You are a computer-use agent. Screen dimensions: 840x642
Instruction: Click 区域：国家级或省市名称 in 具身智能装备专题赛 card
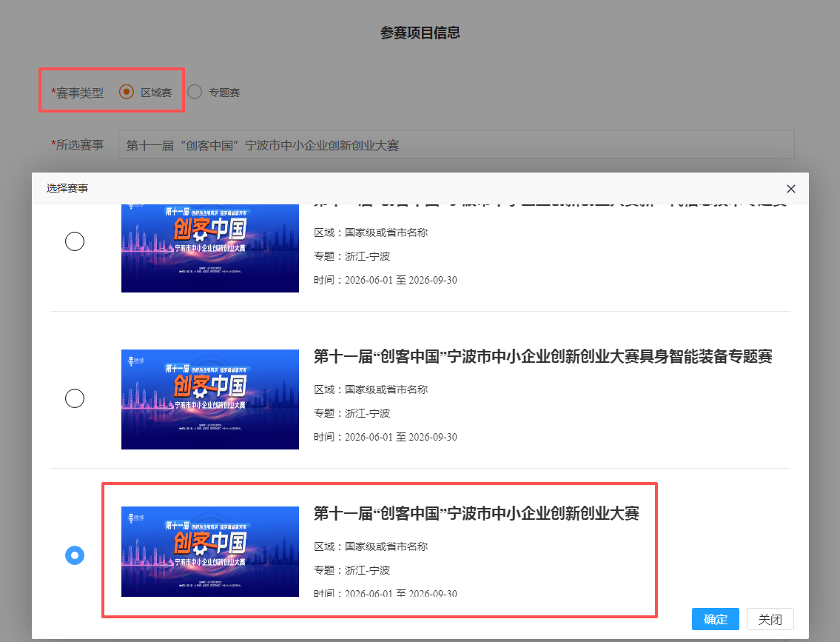tap(371, 389)
